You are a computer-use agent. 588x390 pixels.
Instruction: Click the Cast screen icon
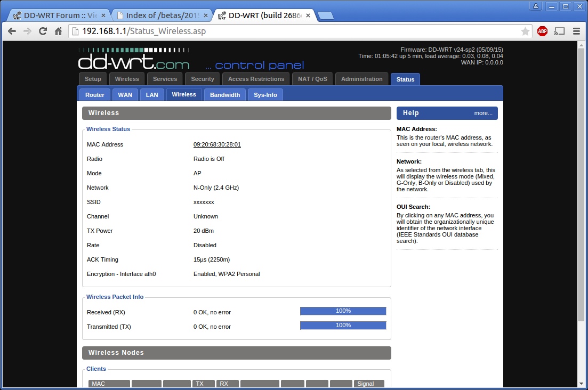click(x=560, y=31)
